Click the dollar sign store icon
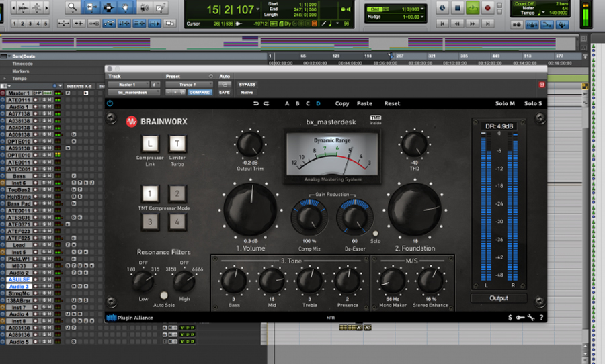This screenshot has height=364, width=605. pos(510,317)
